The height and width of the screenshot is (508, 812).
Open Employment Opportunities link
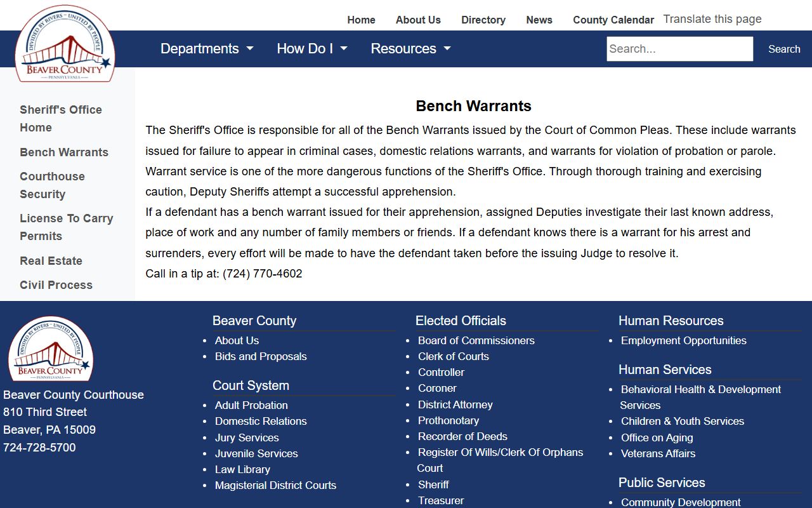(683, 340)
